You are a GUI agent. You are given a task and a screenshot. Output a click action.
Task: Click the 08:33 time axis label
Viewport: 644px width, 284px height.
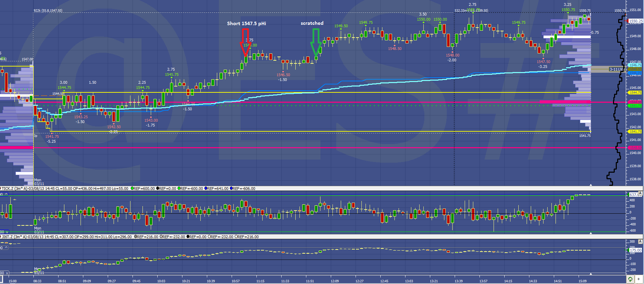coord(37,281)
